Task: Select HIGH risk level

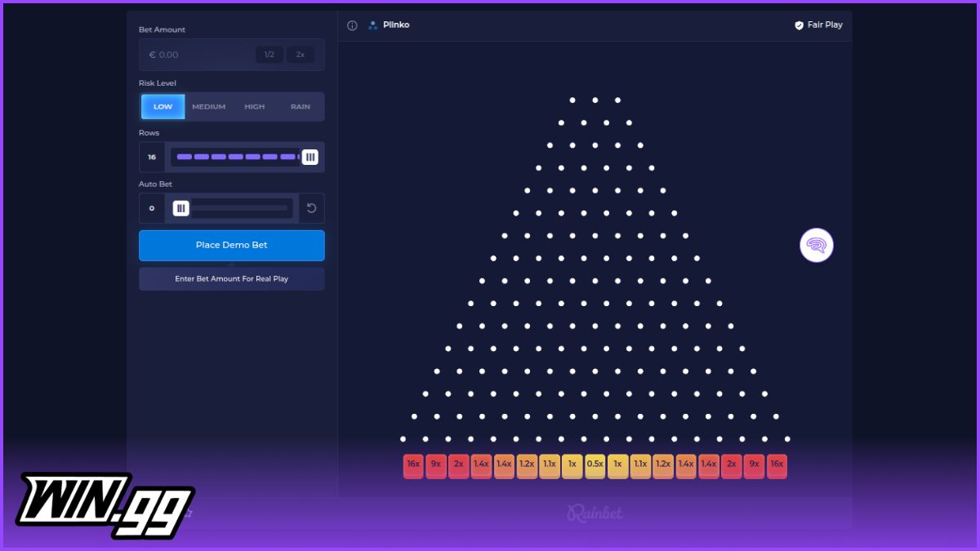Action: click(x=254, y=107)
